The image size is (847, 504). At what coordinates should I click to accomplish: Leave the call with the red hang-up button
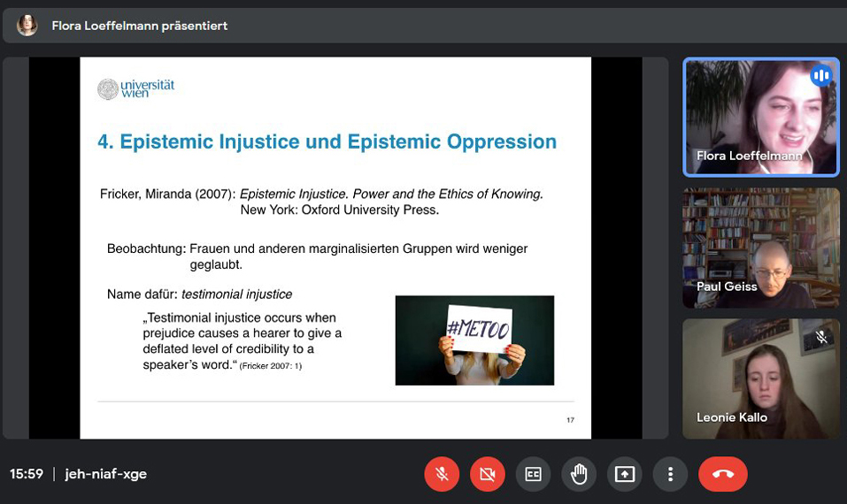pyautogui.click(x=722, y=475)
